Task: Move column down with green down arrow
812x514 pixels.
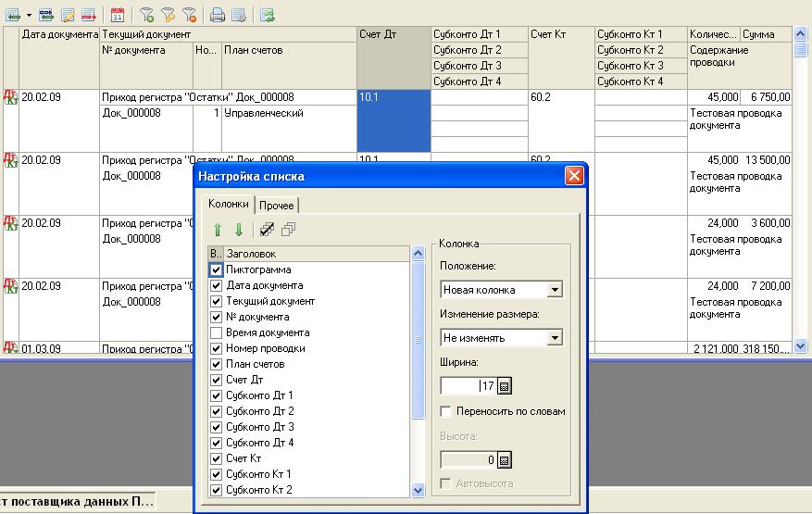Action: click(238, 230)
